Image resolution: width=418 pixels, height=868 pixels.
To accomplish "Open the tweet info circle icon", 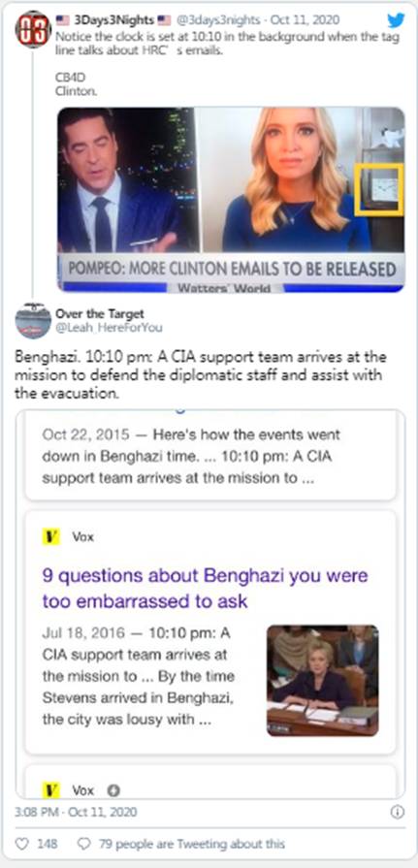I will pos(397,812).
